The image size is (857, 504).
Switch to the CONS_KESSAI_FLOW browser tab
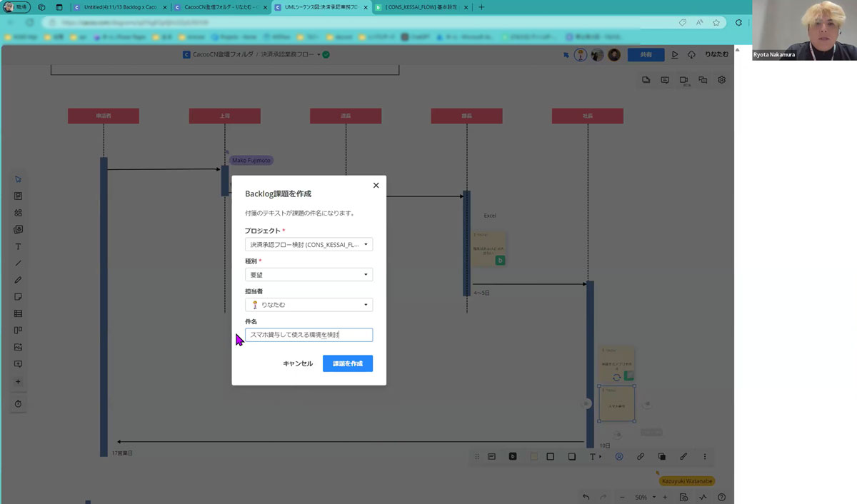click(x=421, y=7)
